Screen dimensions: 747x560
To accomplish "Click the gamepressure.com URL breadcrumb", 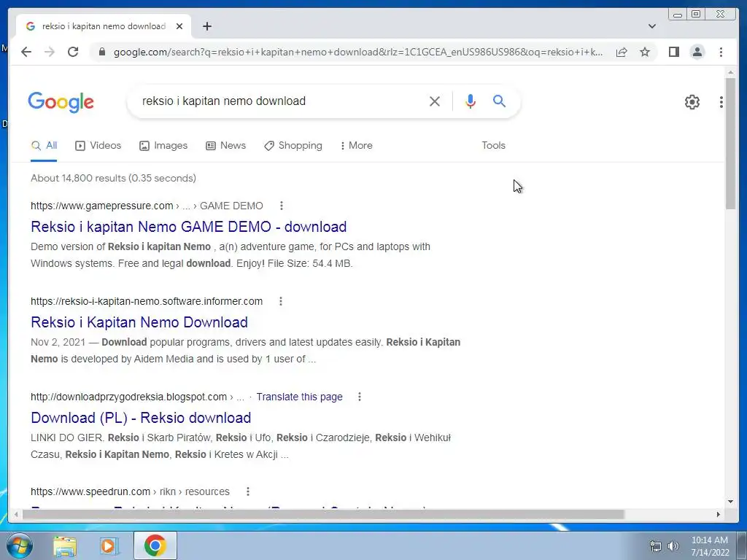I will (x=147, y=206).
